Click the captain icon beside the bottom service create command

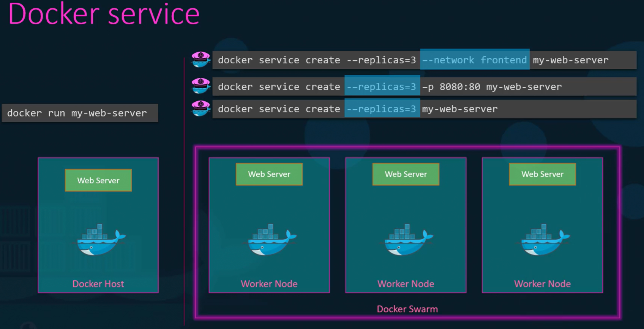(x=201, y=109)
